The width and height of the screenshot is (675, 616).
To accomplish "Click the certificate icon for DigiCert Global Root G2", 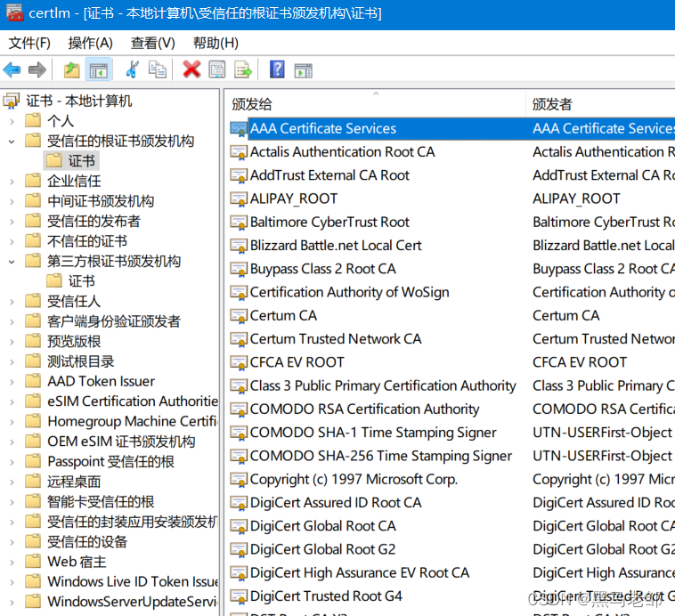I will point(239,550).
